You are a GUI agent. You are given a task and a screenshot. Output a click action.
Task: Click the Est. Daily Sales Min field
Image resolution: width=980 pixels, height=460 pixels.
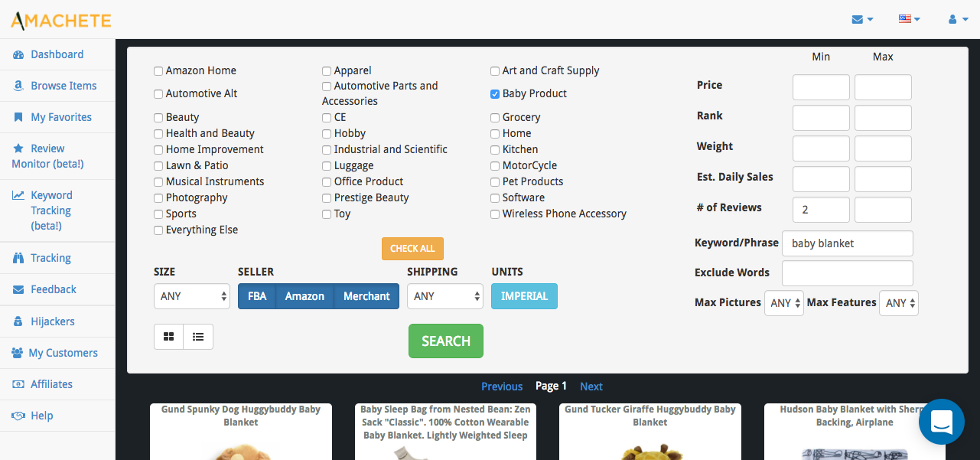[821, 179]
